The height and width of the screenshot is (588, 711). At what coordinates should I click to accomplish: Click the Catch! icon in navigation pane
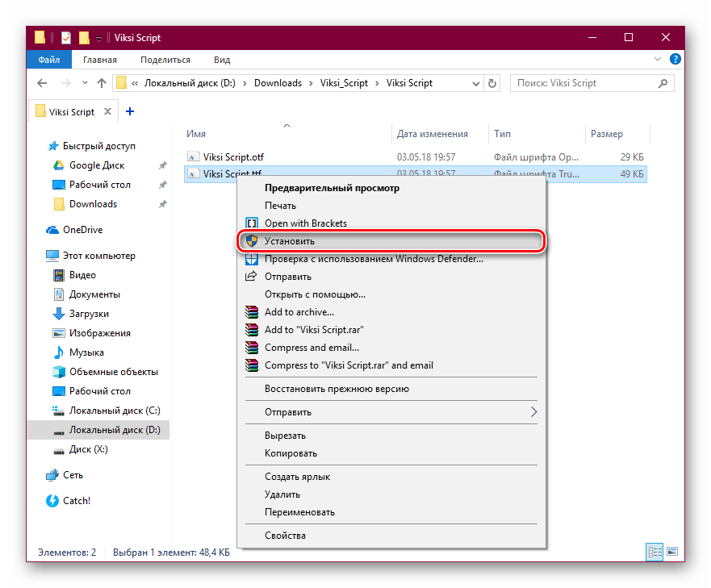(x=53, y=501)
